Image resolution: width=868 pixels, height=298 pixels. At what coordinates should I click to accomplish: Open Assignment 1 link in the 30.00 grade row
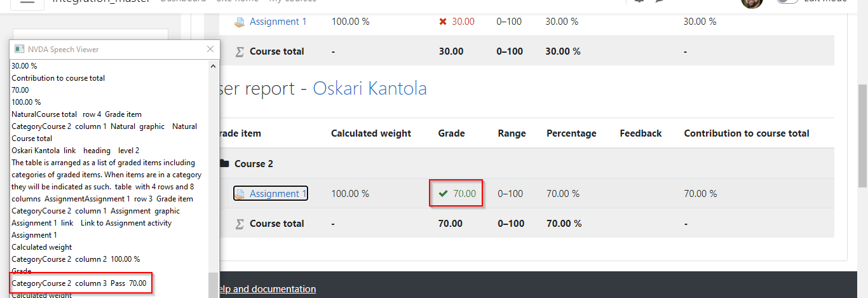click(x=278, y=22)
